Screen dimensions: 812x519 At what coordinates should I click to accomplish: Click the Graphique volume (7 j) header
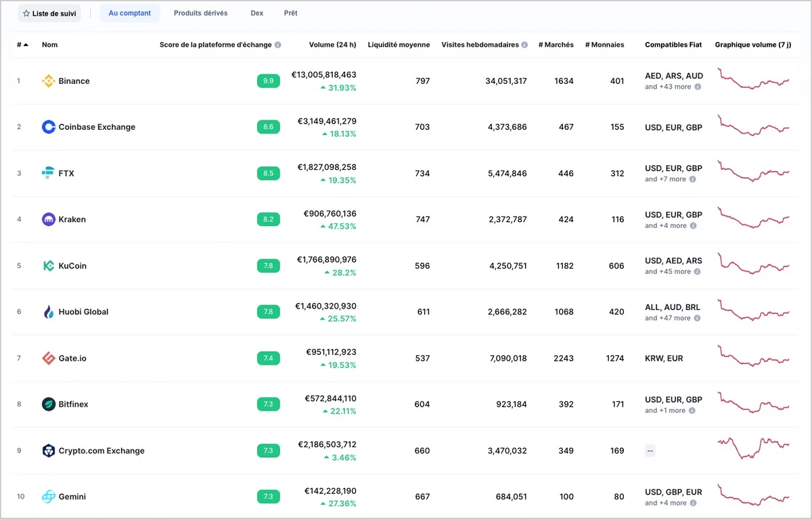click(x=753, y=45)
